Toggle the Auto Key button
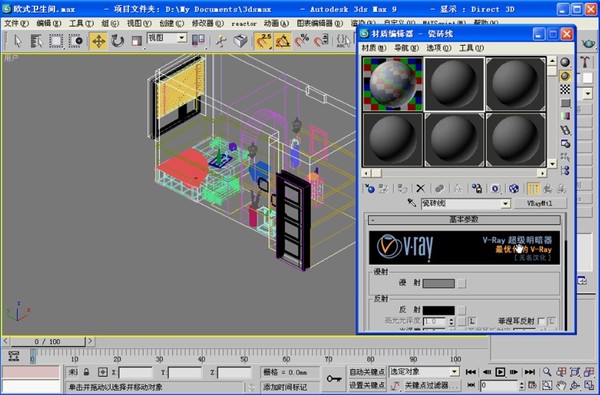Image resolution: width=600 pixels, height=395 pixels. click(x=367, y=372)
